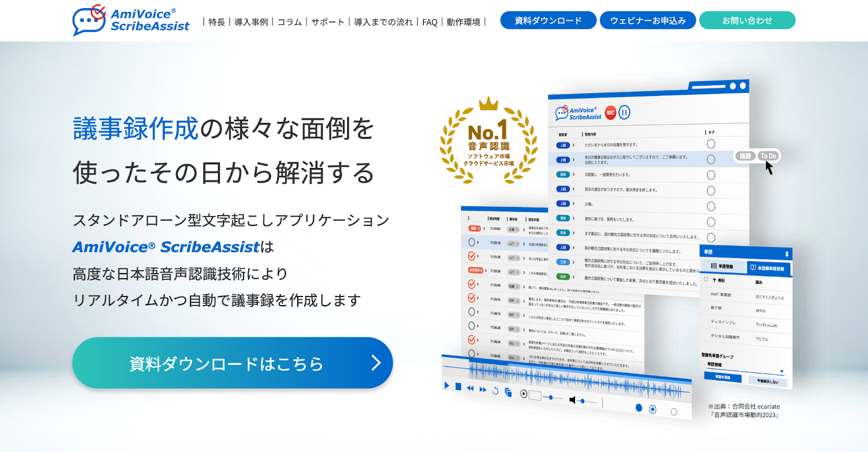
Task: Click the red REC record button
Action: 610,112
